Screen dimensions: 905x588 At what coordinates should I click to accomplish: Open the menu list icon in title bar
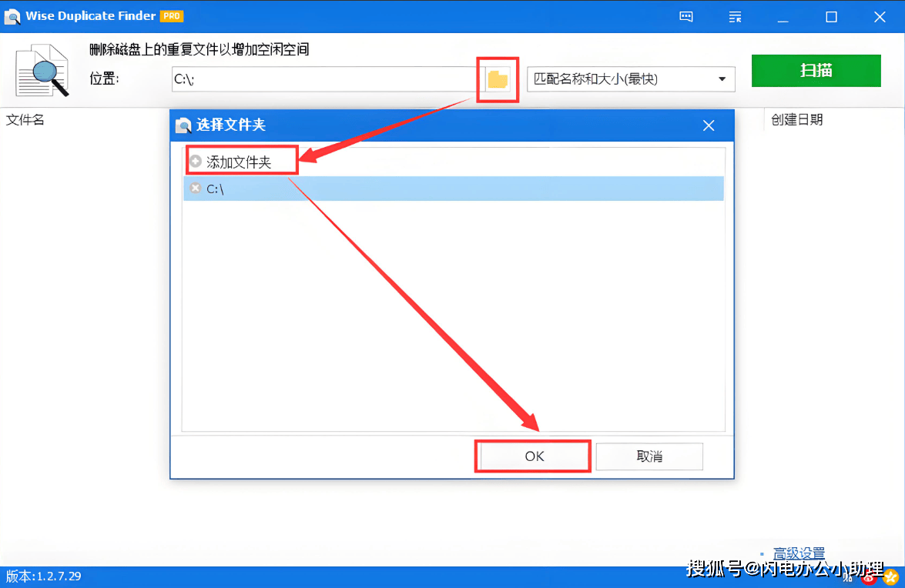pyautogui.click(x=735, y=17)
